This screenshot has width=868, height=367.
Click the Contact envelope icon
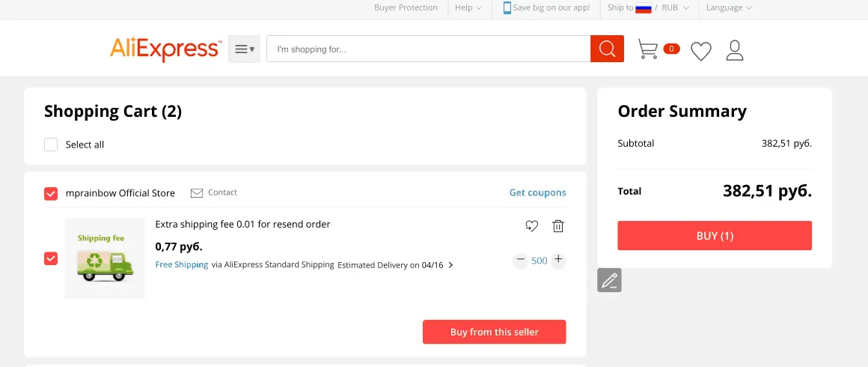197,193
